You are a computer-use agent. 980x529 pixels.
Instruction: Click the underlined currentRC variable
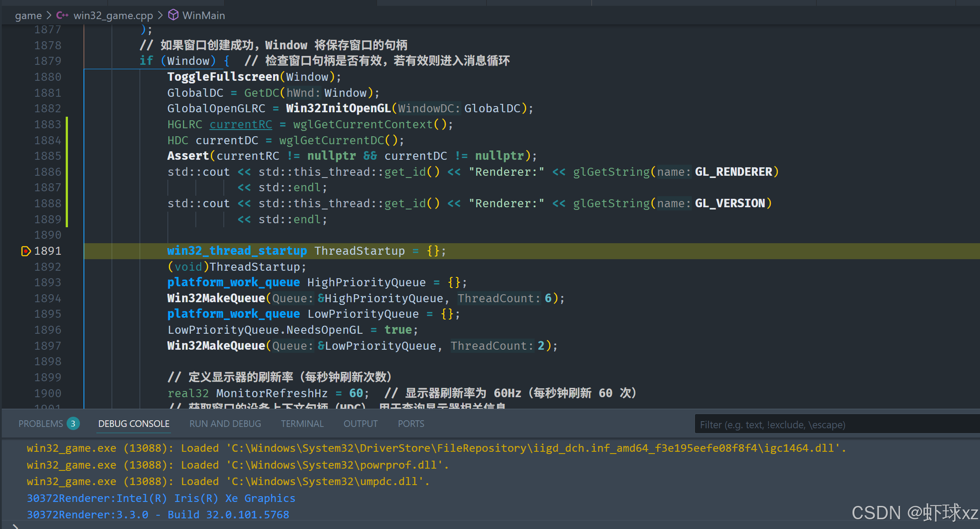point(241,125)
